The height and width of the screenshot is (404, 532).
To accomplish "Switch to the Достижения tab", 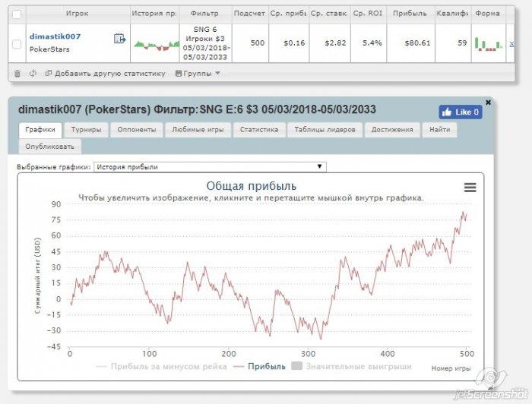I will [392, 130].
